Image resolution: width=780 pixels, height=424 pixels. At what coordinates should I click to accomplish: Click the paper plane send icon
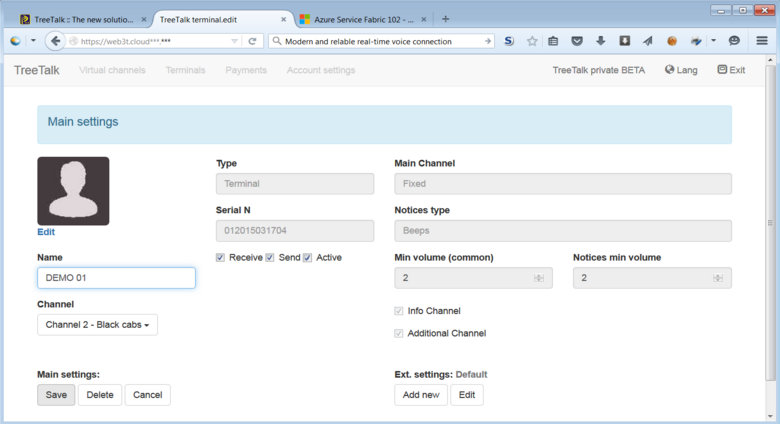[648, 41]
